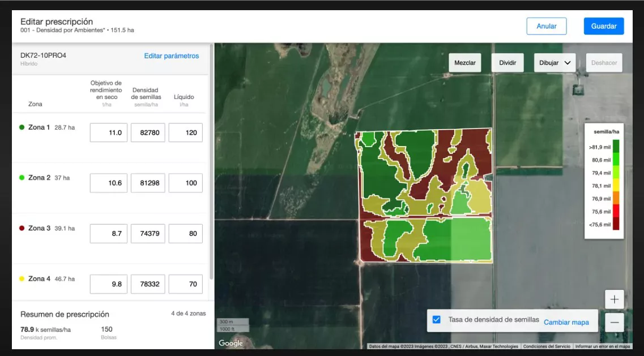Click the map zoom in plus button
This screenshot has height=356, width=644.
[x=615, y=299]
